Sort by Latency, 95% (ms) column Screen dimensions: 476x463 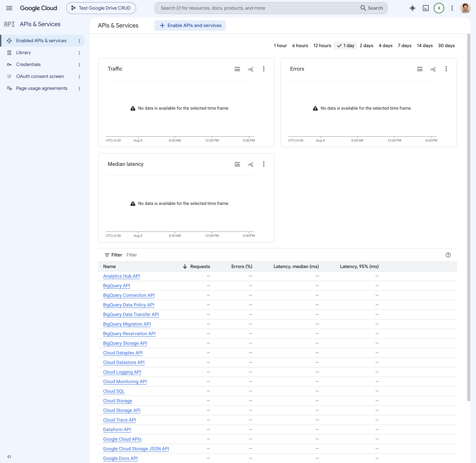point(359,267)
